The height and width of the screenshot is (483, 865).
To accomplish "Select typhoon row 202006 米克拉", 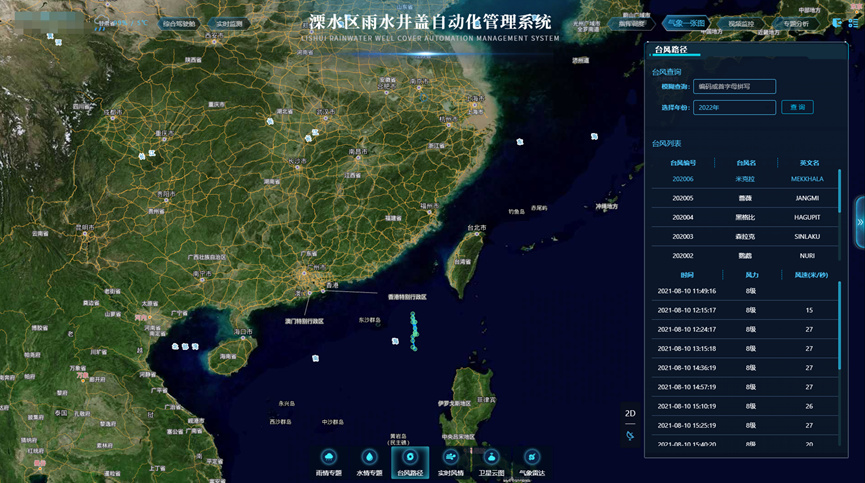I will (x=744, y=179).
